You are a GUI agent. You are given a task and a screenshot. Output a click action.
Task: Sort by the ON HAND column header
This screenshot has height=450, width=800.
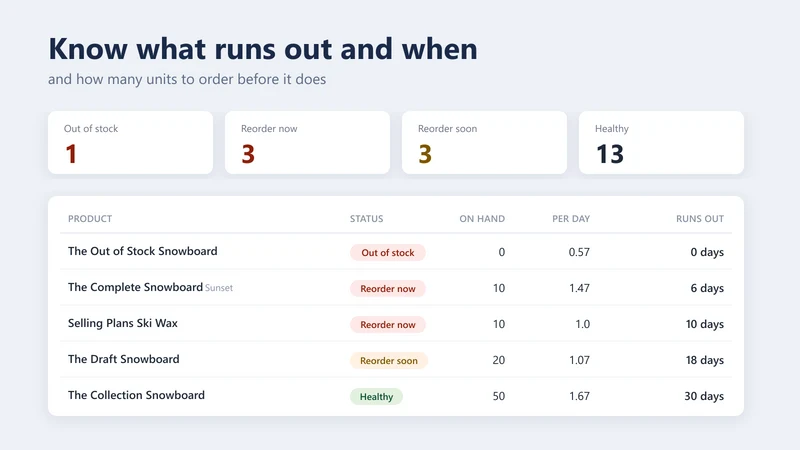pos(482,219)
